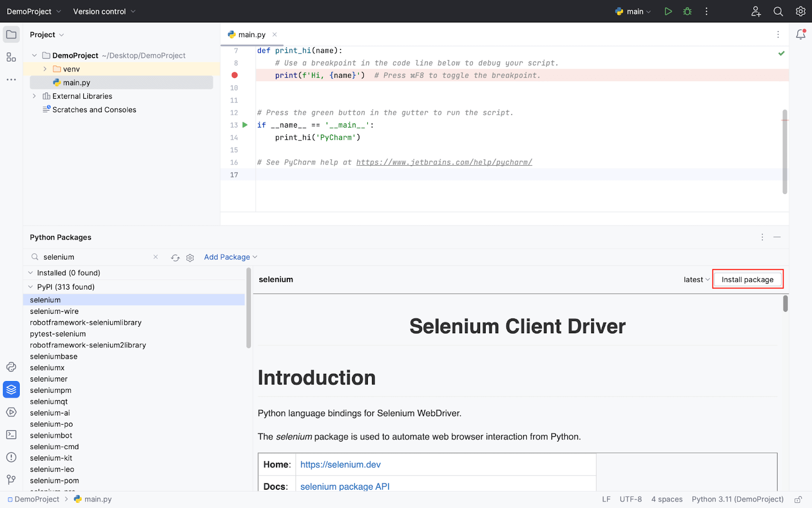
Task: Open the latest version dropdown
Action: [696, 279]
